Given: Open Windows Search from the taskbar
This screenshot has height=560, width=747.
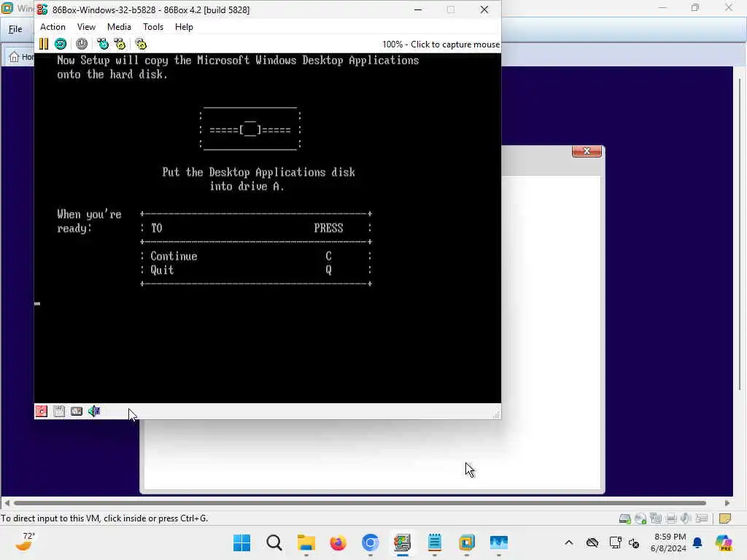Looking at the screenshot, I should coord(274,542).
